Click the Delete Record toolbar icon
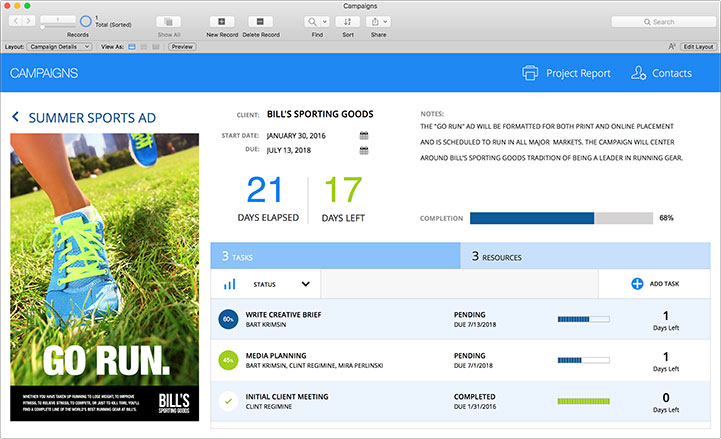Image resolution: width=721 pixels, height=439 pixels. pyautogui.click(x=260, y=22)
